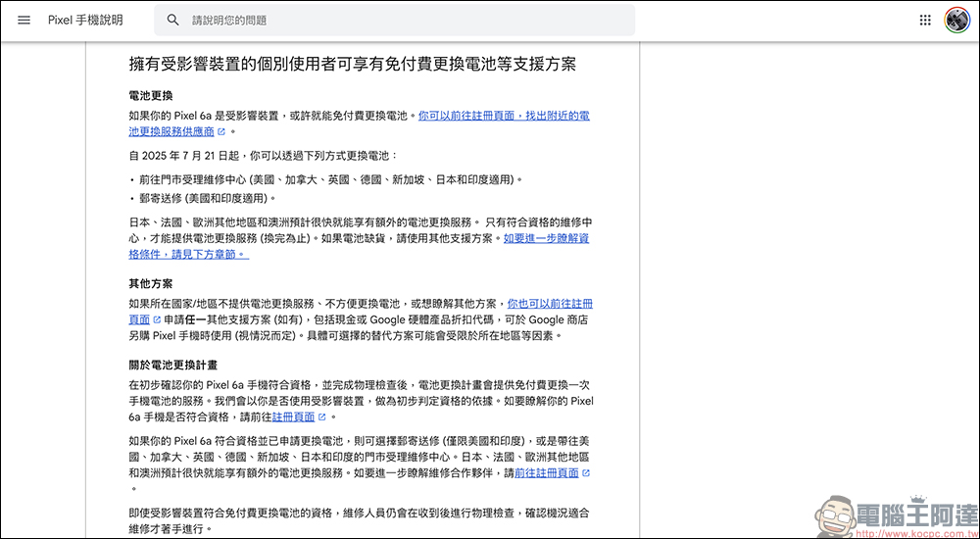The width and height of the screenshot is (980, 539).
Task: Click the 'Pixel 手機說明' title
Action: point(85,20)
